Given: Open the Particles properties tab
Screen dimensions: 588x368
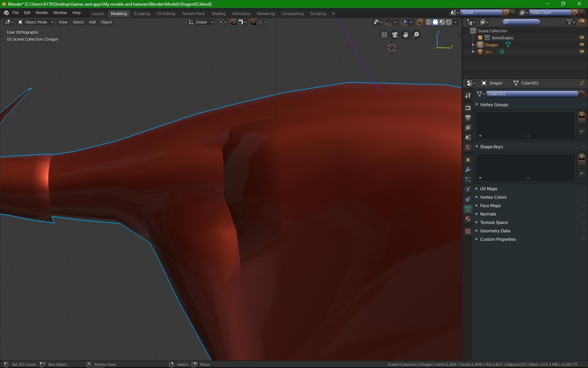Looking at the screenshot, I should pos(468,179).
